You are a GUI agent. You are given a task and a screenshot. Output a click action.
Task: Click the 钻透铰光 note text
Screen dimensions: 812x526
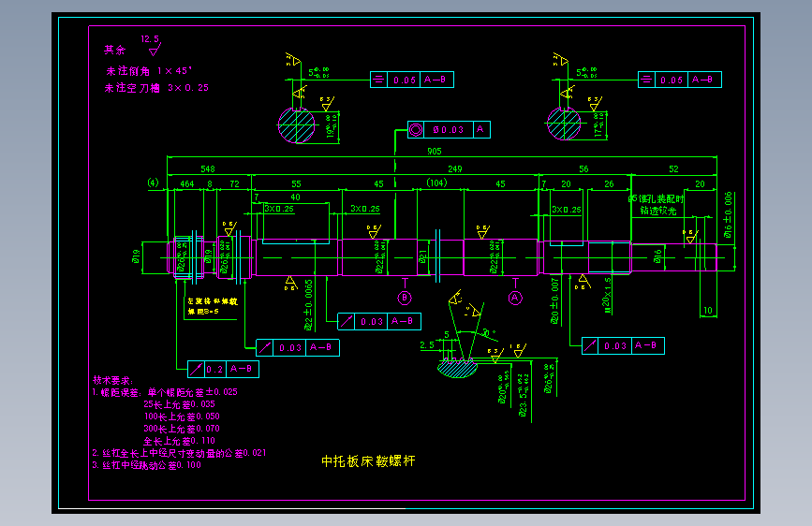pos(658,211)
